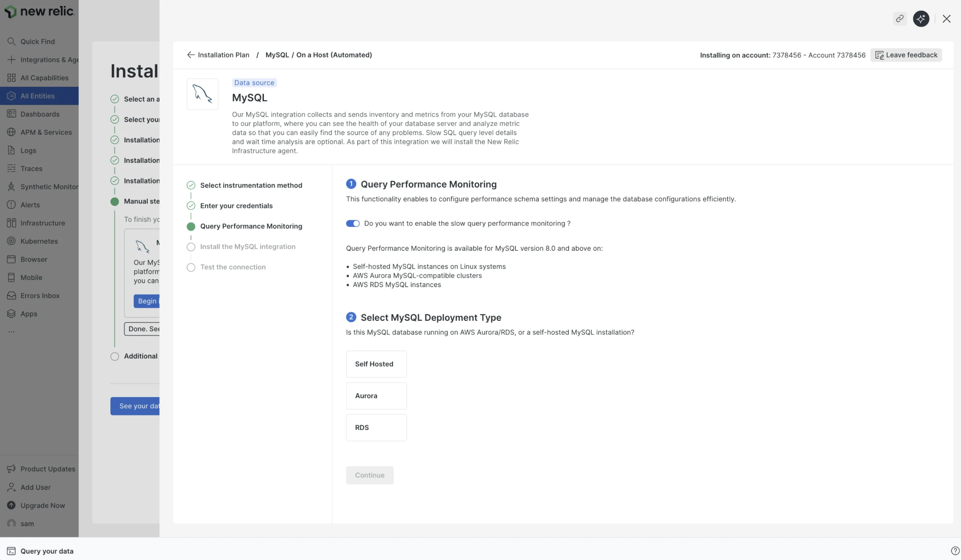Click the Data source tag
Viewport: 961px width, 560px height.
coord(255,83)
